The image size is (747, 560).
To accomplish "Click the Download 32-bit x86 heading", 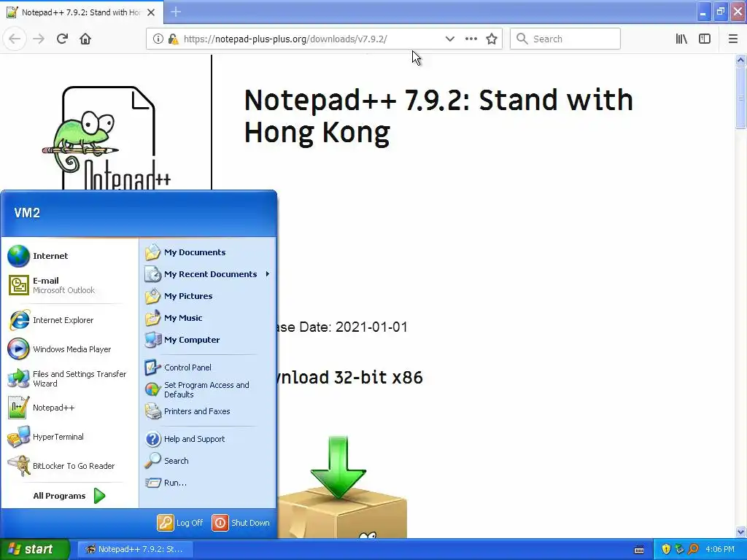I will click(350, 377).
